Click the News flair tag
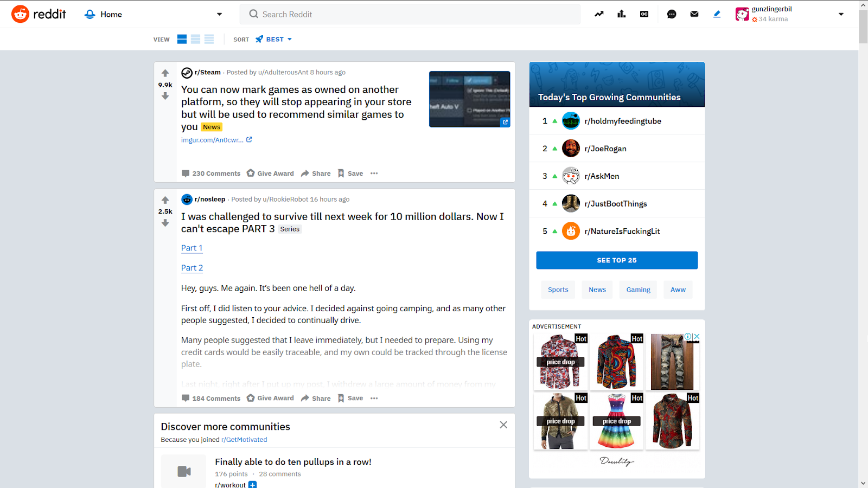This screenshot has width=868, height=488. (x=212, y=127)
